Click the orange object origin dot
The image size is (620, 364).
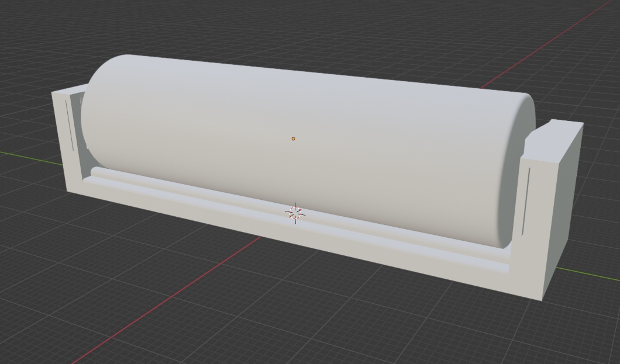(294, 138)
